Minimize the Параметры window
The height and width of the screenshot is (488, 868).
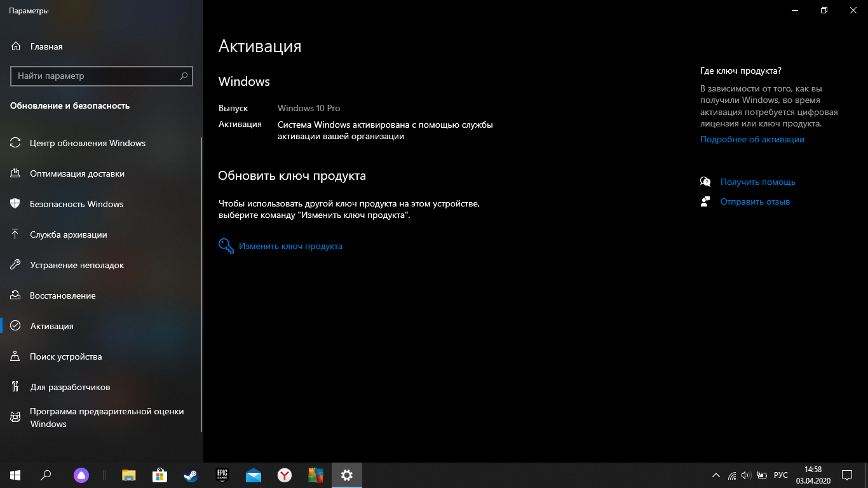[795, 10]
